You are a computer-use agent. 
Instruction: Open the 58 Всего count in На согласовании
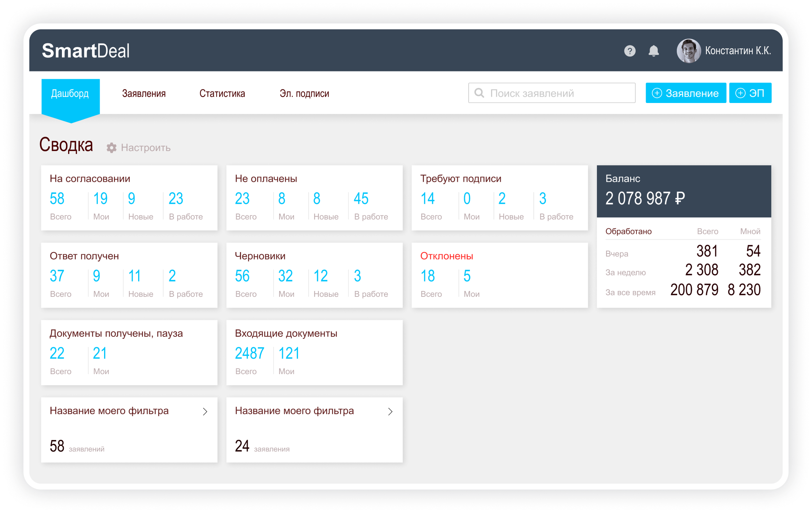[57, 199]
